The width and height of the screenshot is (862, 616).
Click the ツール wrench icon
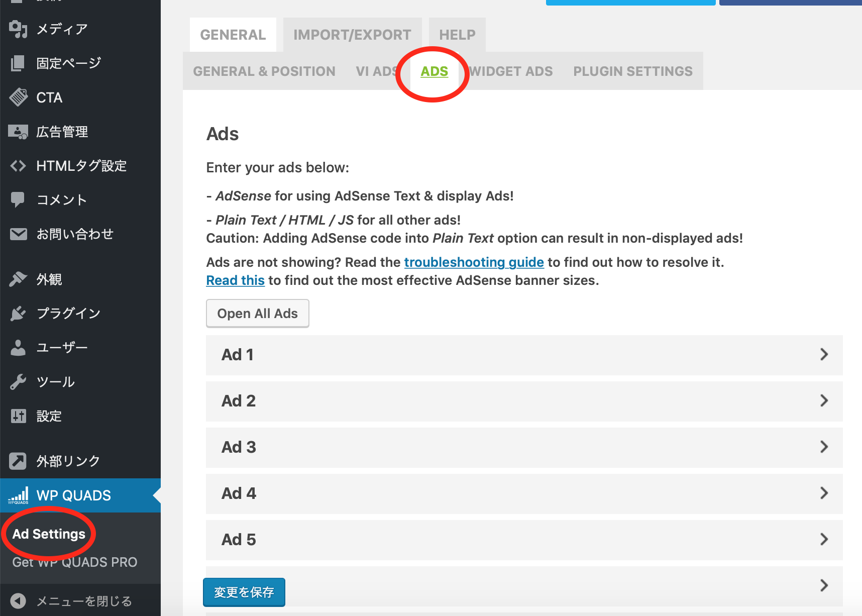click(18, 381)
